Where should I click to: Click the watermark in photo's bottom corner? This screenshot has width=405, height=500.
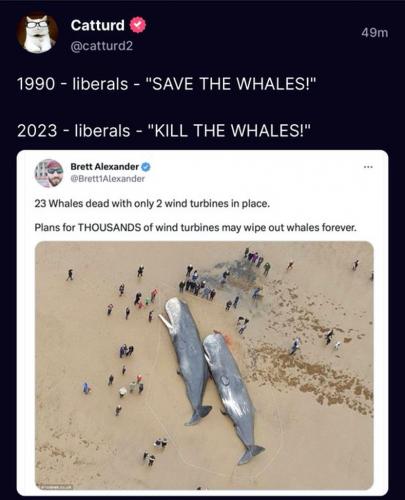pos(56,487)
